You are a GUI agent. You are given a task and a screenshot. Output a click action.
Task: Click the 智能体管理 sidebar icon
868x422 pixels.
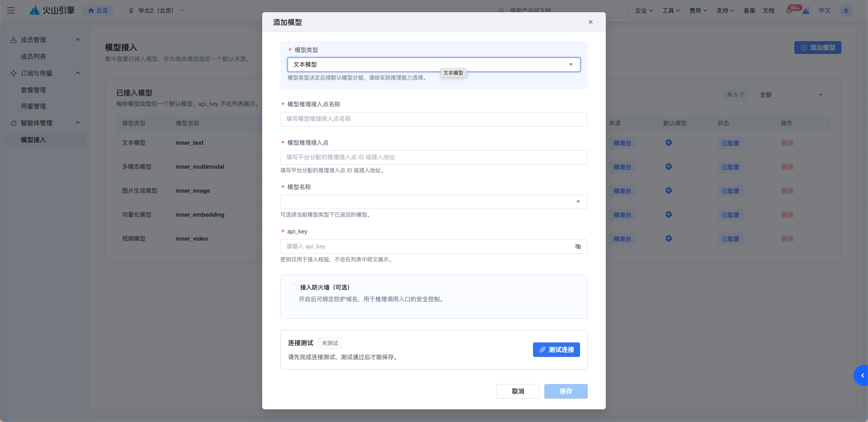[x=14, y=123]
